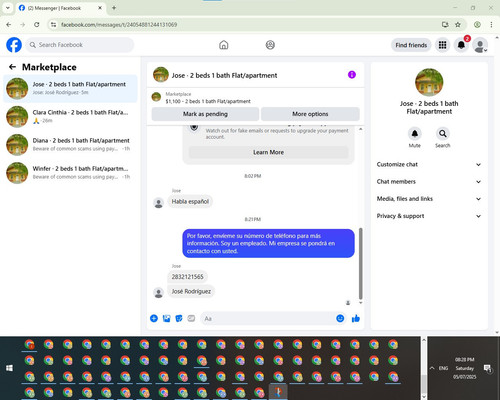Click the Search Facebook field
This screenshot has height=400, width=500.
pos(80,45)
